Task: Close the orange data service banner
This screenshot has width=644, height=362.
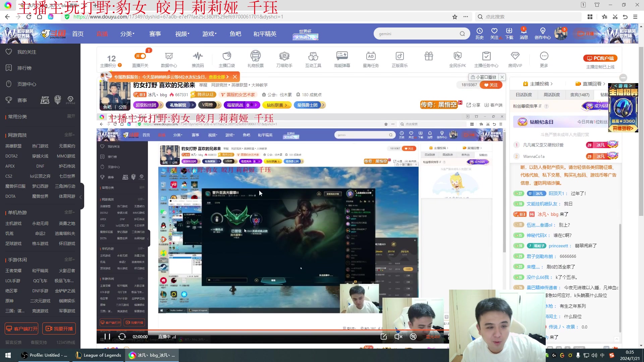Action: tap(235, 77)
